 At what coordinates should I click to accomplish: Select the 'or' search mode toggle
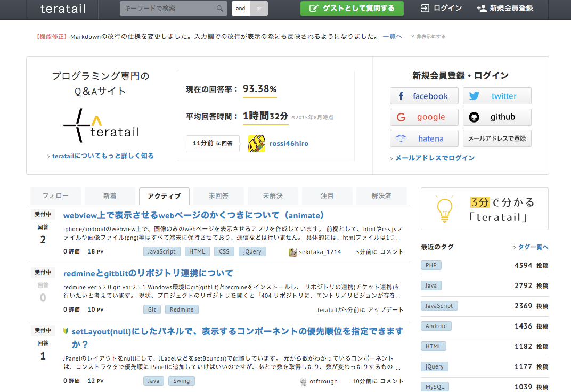259,9
